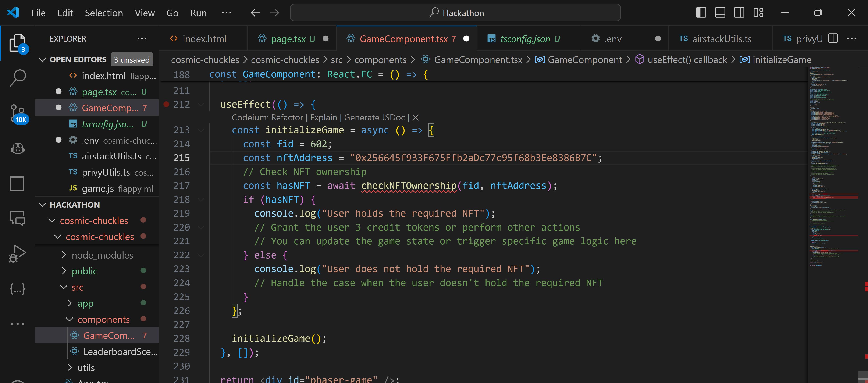Open the Edit menu
This screenshot has height=383, width=868.
coord(65,13)
